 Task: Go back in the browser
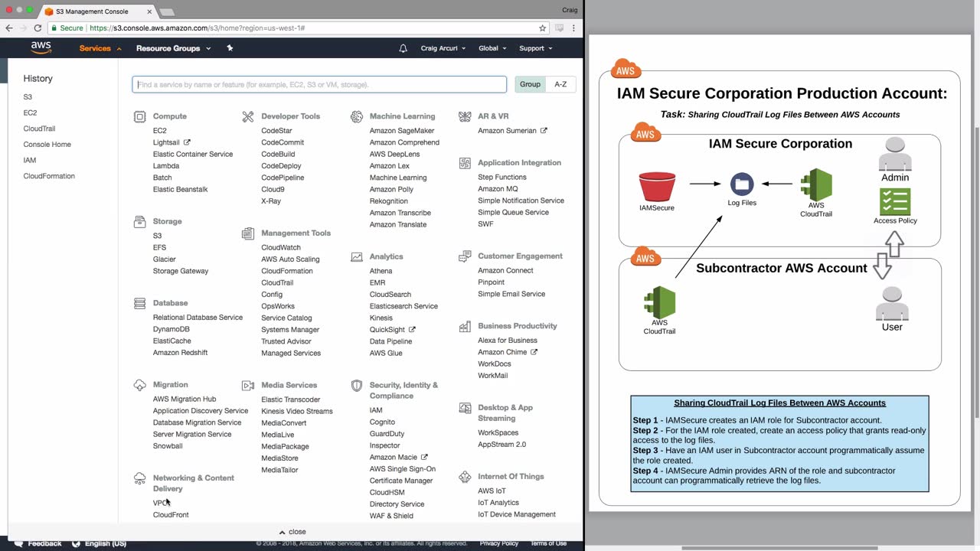coord(9,28)
